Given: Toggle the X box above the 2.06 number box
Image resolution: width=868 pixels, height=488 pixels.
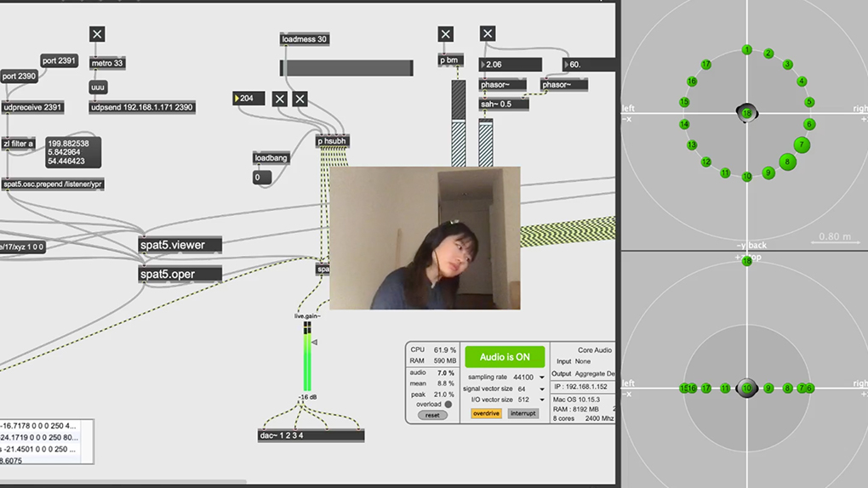Looking at the screenshot, I should 487,34.
